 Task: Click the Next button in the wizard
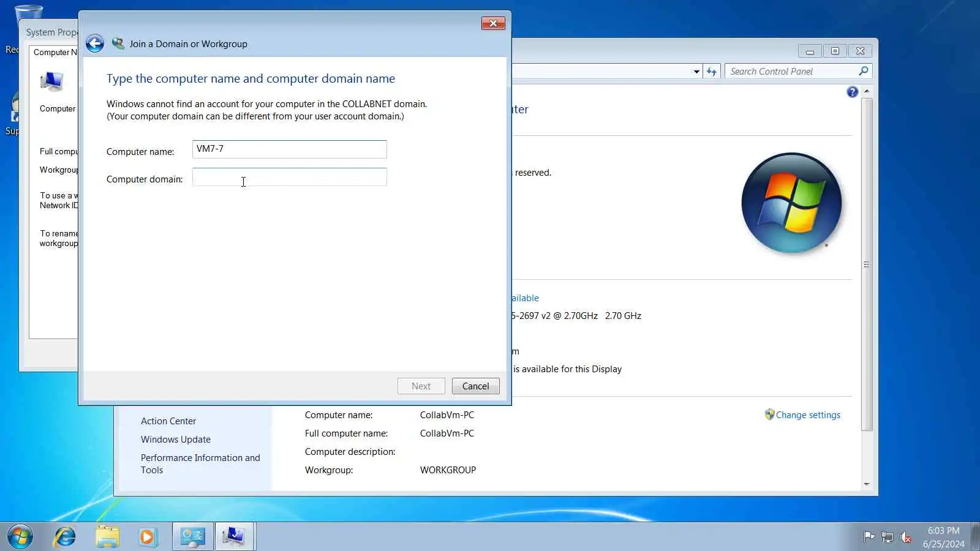(421, 386)
